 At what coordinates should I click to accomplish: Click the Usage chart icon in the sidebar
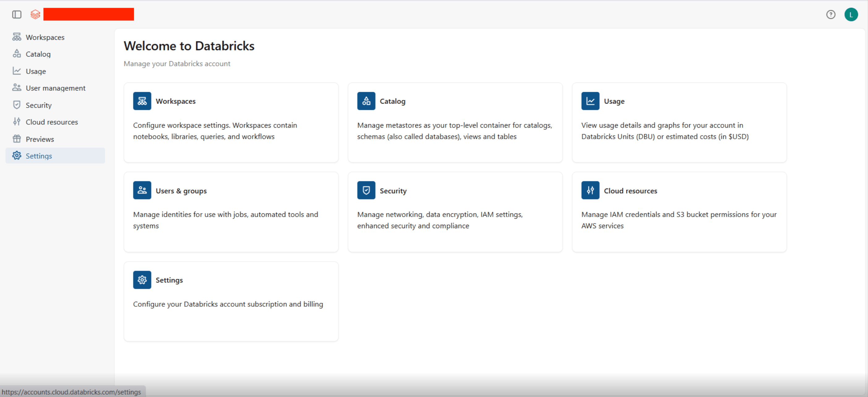(x=16, y=71)
